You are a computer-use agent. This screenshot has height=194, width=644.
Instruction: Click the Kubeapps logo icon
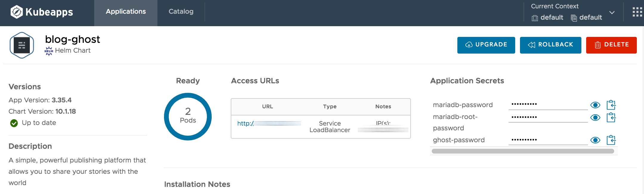(x=17, y=12)
